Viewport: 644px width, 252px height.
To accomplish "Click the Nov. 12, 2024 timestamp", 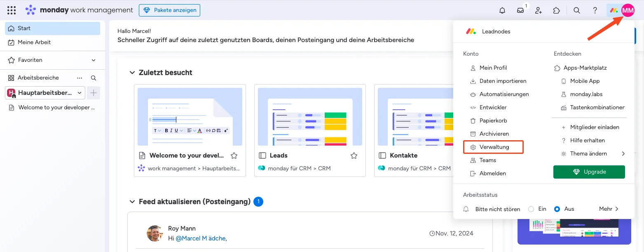I will (x=451, y=233).
